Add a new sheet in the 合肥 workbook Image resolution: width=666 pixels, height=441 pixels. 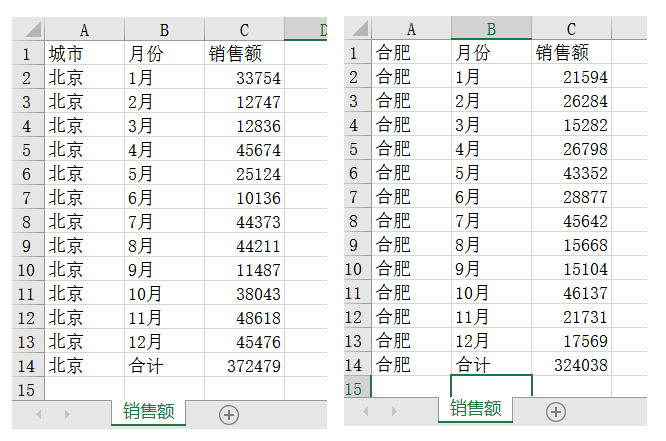tap(556, 411)
